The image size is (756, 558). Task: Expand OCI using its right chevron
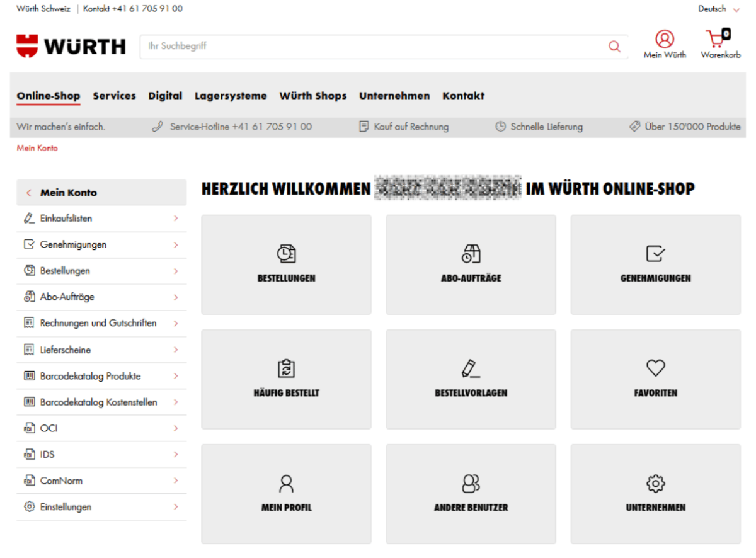tap(176, 428)
